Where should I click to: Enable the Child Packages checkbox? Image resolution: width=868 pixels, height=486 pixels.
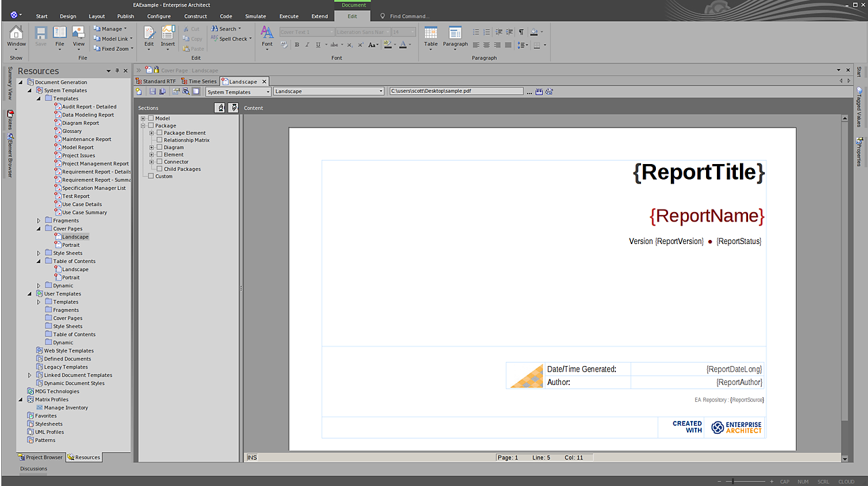tap(160, 169)
